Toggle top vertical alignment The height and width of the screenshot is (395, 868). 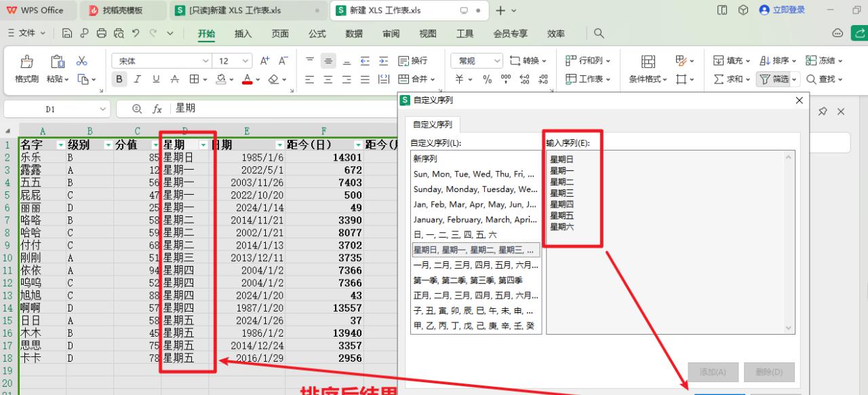pyautogui.click(x=310, y=61)
